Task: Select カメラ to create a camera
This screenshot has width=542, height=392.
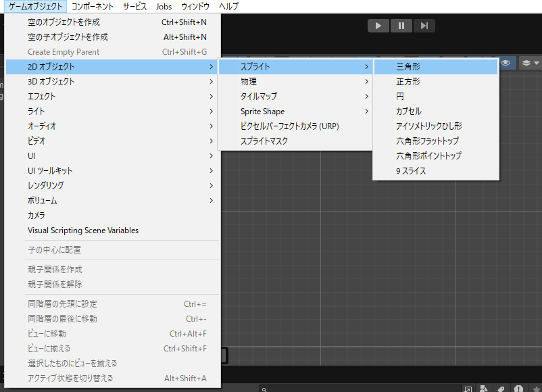Action: [x=112, y=216]
